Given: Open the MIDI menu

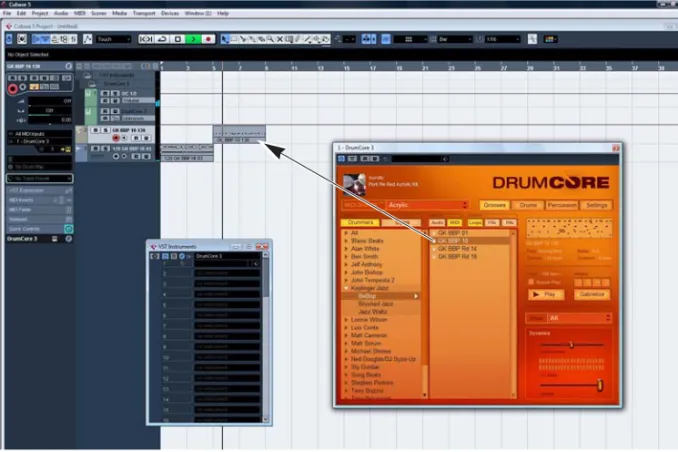Looking at the screenshot, I should coord(80,13).
